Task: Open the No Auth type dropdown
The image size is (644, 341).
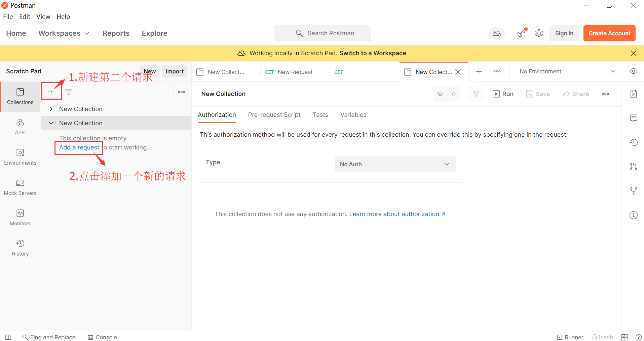Action: pyautogui.click(x=395, y=164)
